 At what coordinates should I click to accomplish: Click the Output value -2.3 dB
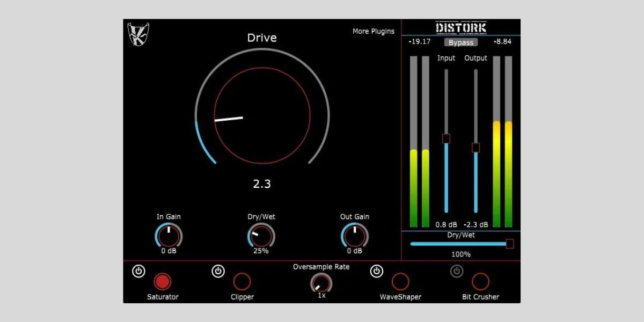point(476,225)
